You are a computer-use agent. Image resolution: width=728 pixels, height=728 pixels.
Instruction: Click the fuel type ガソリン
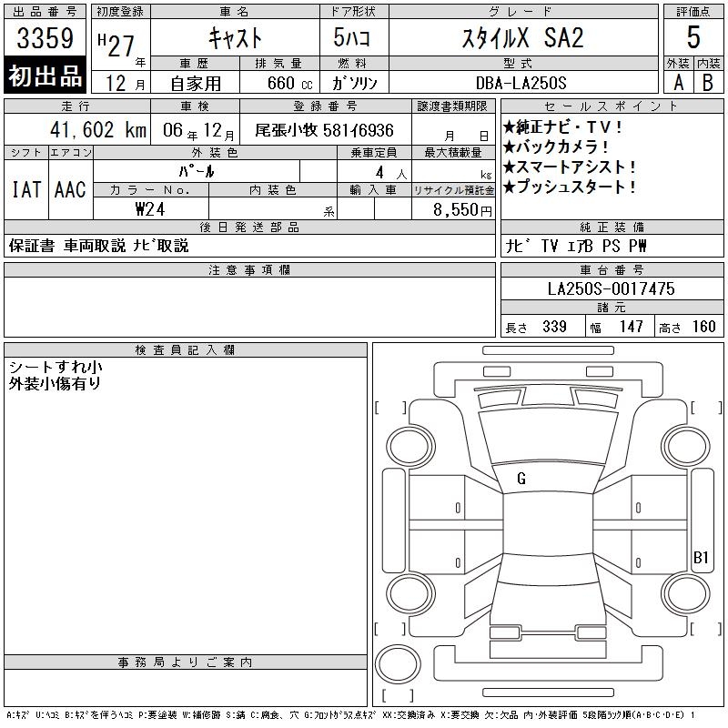click(354, 83)
